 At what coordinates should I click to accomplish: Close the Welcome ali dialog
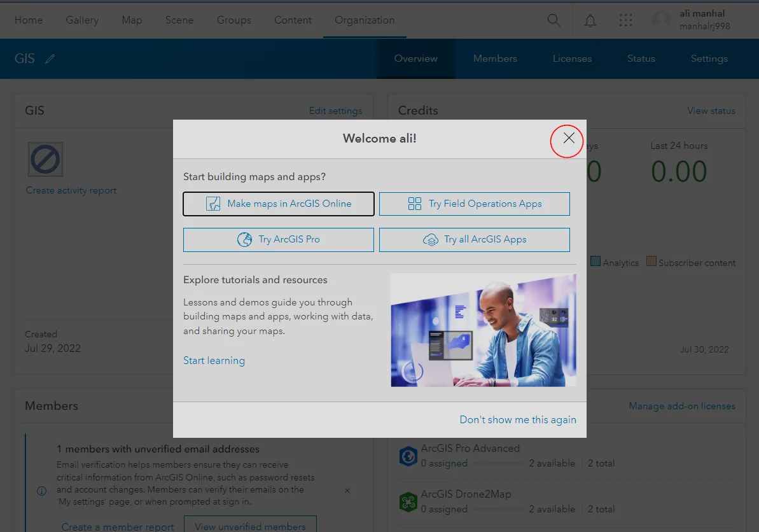click(569, 139)
